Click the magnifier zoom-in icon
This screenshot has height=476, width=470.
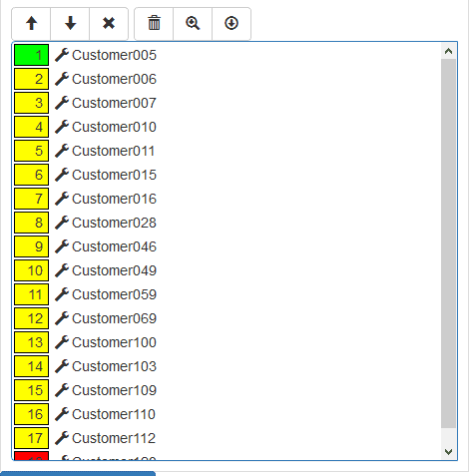[x=193, y=24]
